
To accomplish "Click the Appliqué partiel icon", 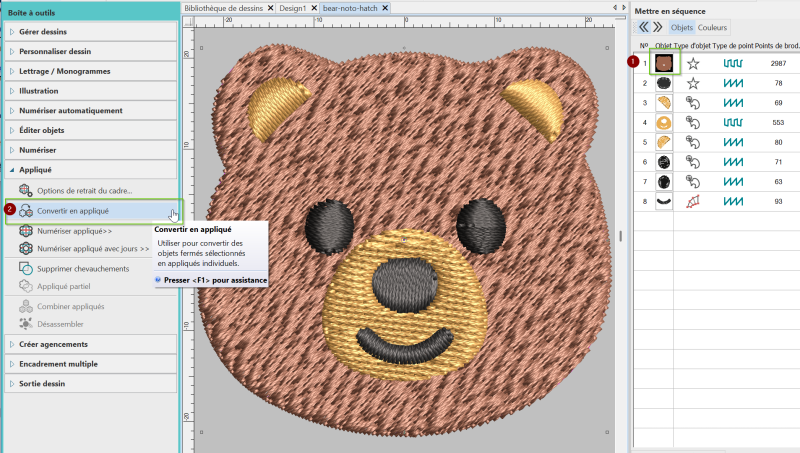I will pos(26,286).
